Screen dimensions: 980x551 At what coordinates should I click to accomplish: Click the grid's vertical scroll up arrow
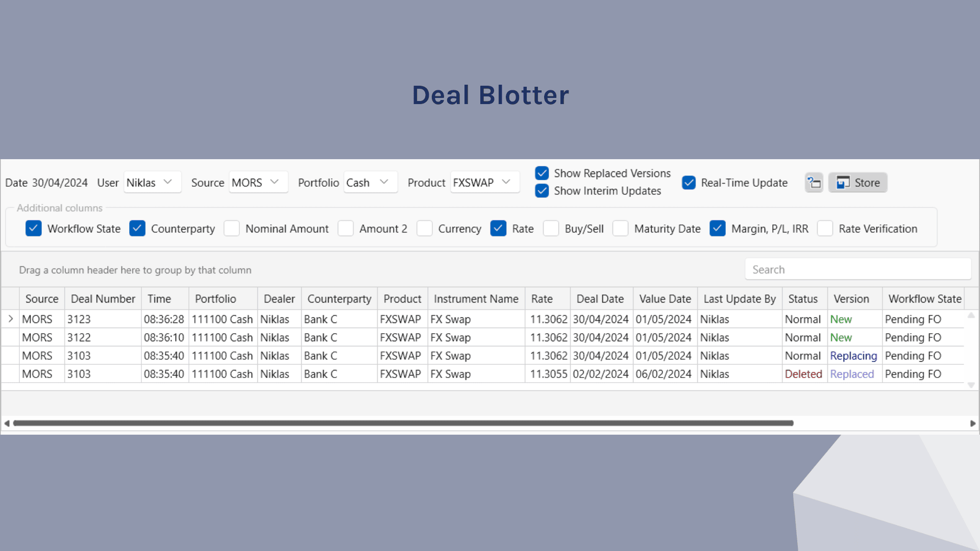point(971,316)
